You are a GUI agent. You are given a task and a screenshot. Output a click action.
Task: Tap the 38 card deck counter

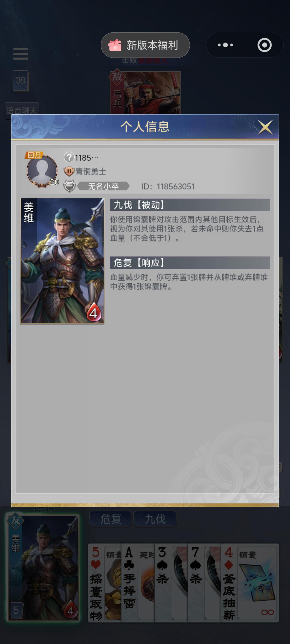point(20,80)
